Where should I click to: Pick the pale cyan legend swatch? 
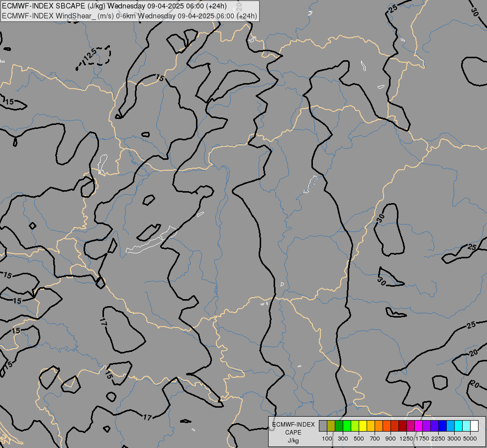(x=466, y=426)
